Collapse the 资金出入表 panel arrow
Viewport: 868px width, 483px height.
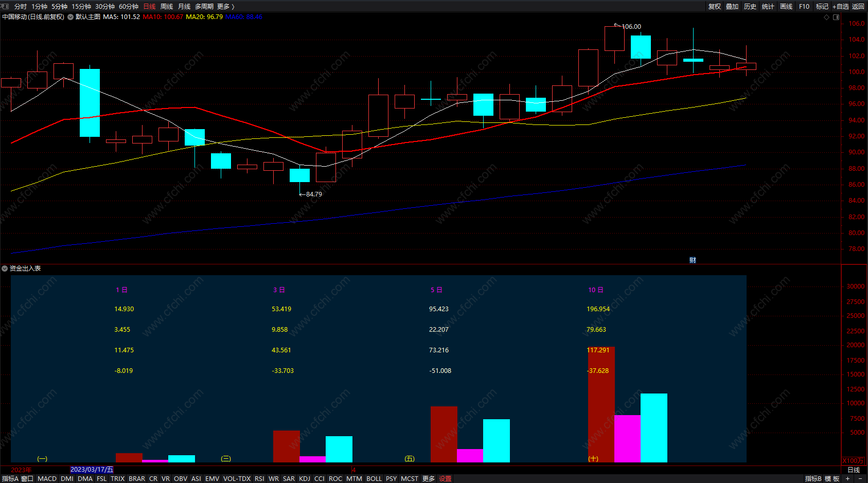(x=5, y=269)
